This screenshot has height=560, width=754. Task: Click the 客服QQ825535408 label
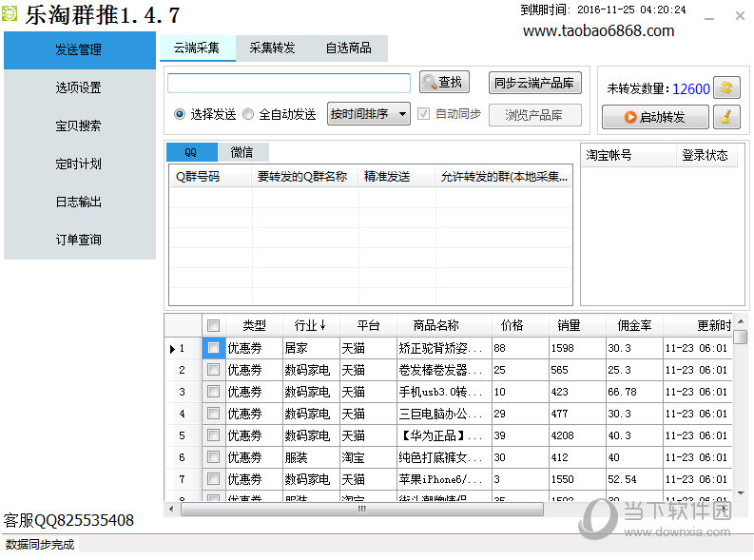pyautogui.click(x=68, y=520)
